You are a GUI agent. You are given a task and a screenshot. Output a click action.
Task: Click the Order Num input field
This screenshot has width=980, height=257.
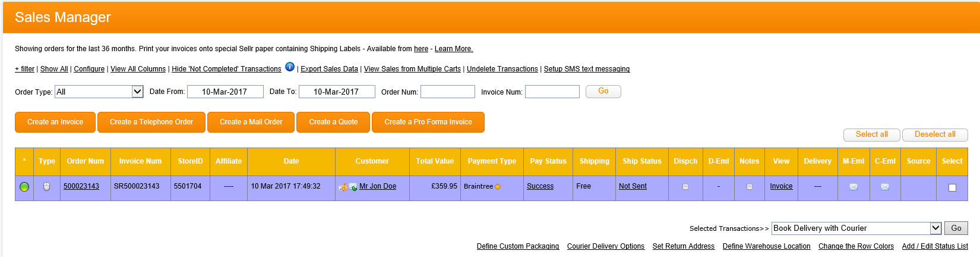447,92
